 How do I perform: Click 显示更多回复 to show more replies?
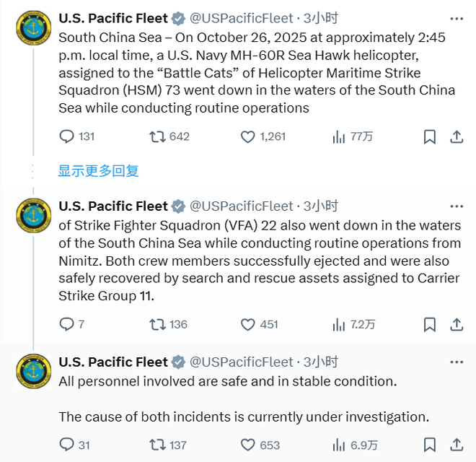click(x=99, y=171)
